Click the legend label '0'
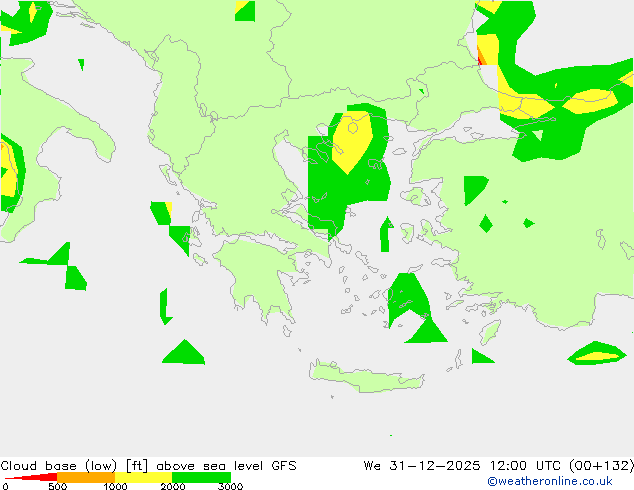 tap(5, 486)
